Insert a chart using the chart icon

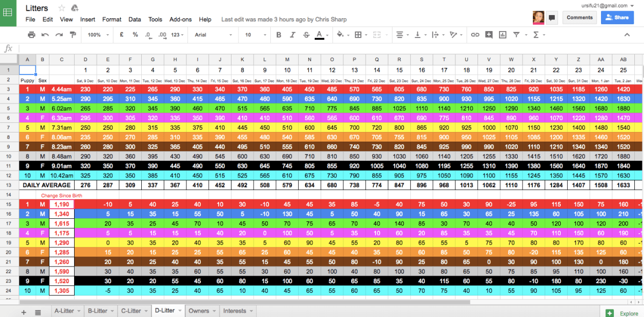(503, 35)
